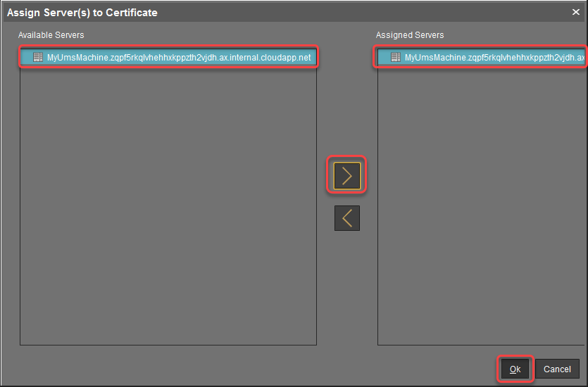Click empty area of Available Servers list
Screen dimensions: 588x387
click(168, 211)
